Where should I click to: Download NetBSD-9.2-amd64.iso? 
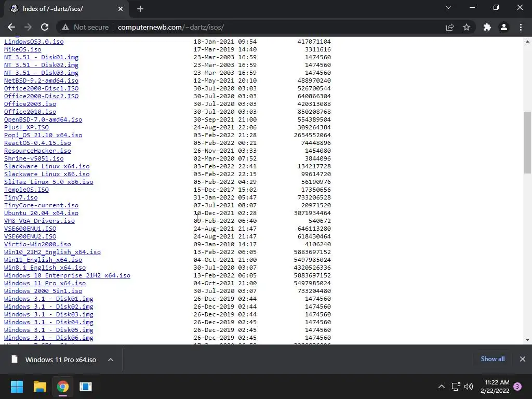coord(41,81)
